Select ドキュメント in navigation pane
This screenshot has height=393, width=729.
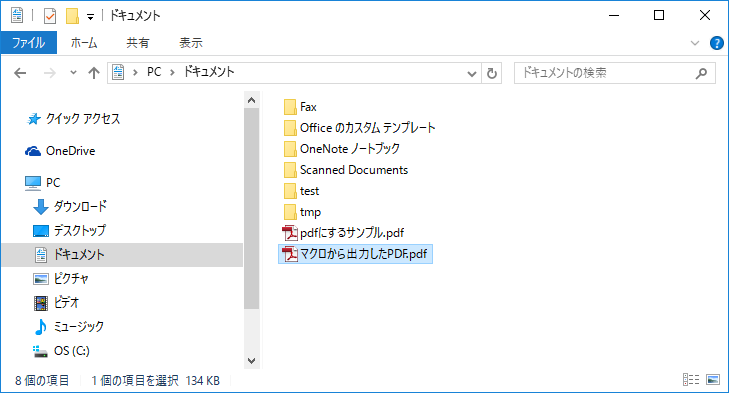tap(122, 255)
